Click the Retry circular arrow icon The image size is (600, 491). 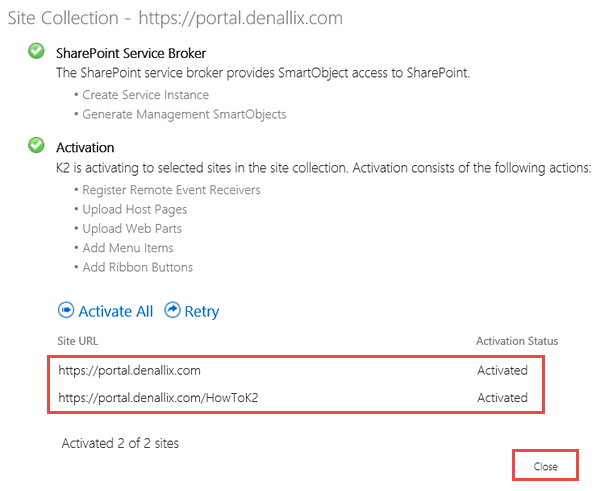coord(172,310)
